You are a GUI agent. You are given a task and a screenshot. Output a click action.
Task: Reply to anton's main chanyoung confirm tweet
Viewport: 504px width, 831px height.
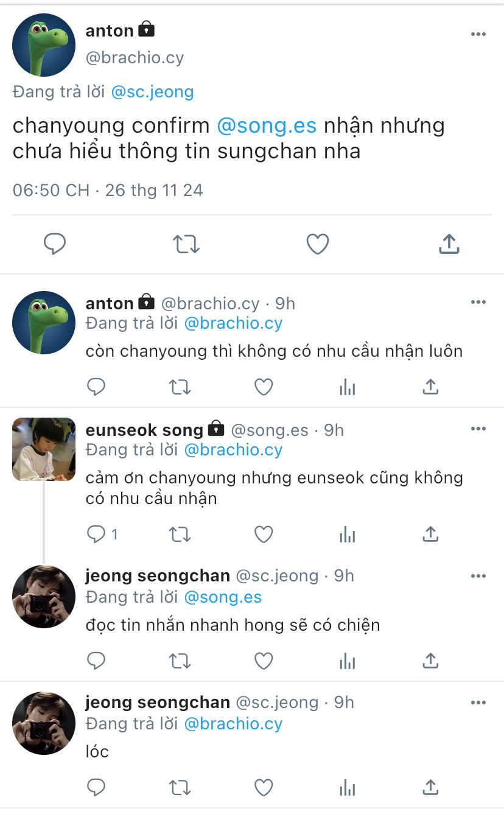click(55, 244)
